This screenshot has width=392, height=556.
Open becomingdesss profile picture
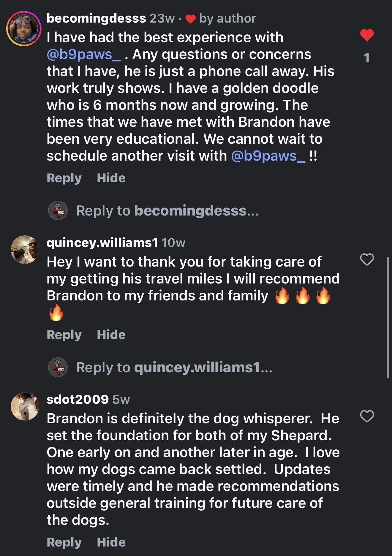[24, 28]
